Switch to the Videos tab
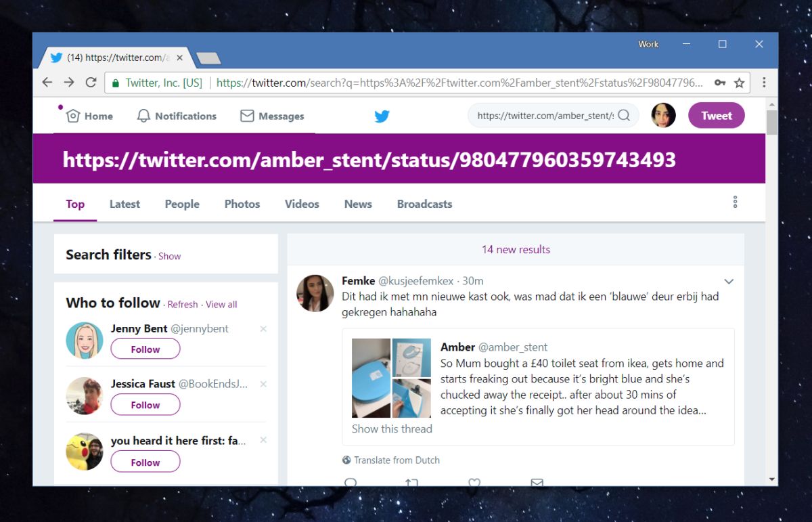 (x=302, y=204)
